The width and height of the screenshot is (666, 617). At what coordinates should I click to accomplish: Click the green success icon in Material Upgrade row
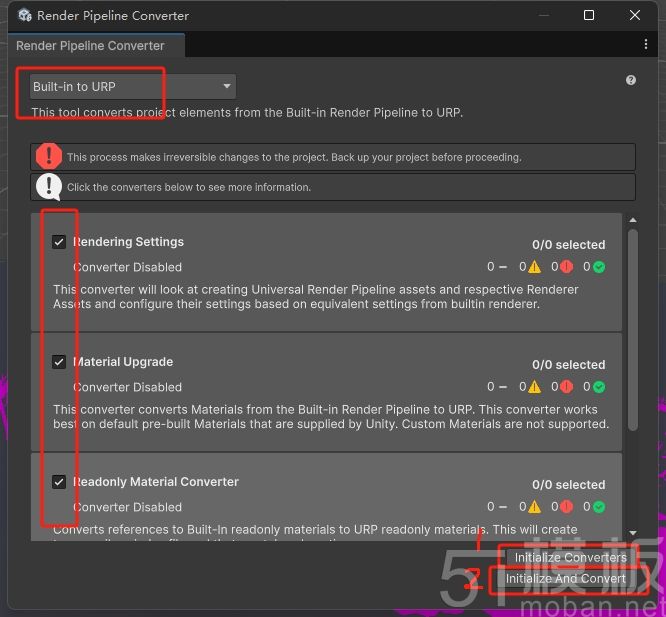click(599, 387)
